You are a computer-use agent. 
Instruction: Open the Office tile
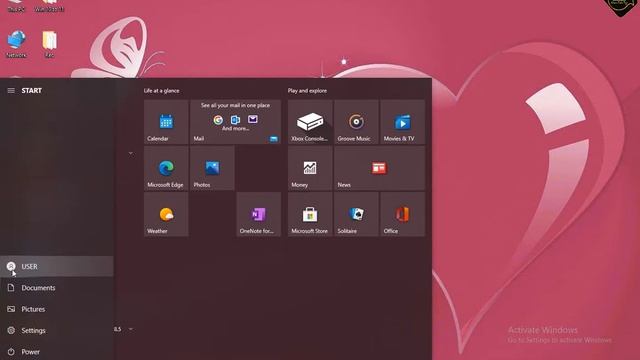pyautogui.click(x=402, y=214)
